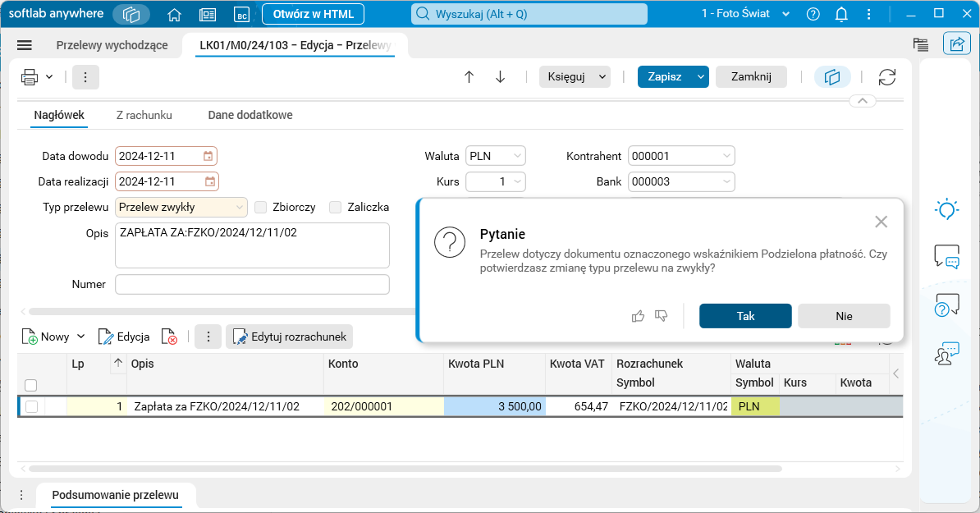Open the list panel icon top right
The height and width of the screenshot is (513, 980).
pos(921,44)
